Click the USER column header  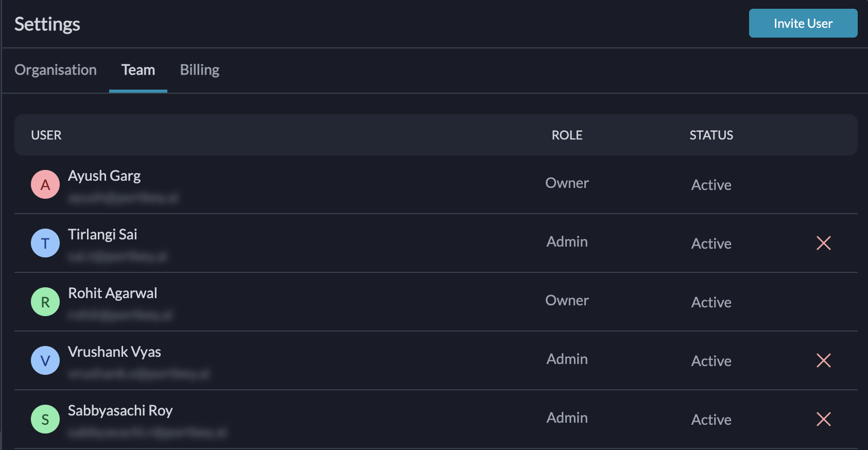tap(46, 135)
